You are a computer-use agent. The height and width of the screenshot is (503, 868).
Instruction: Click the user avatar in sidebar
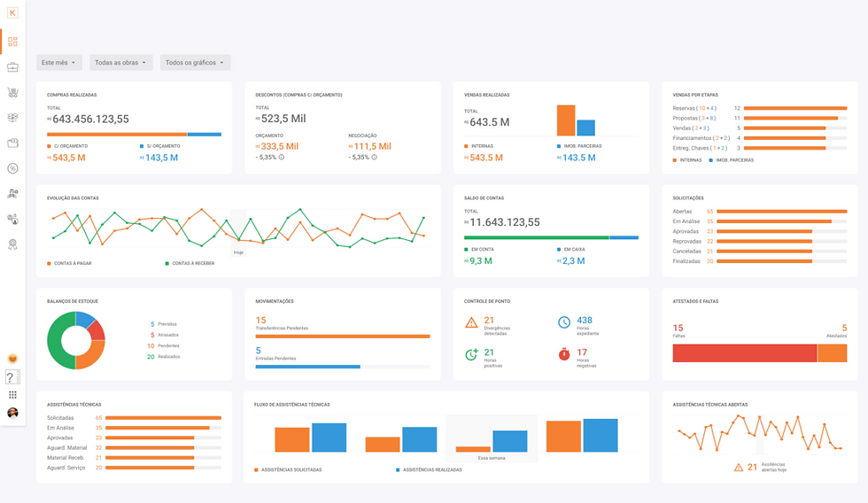(12, 413)
